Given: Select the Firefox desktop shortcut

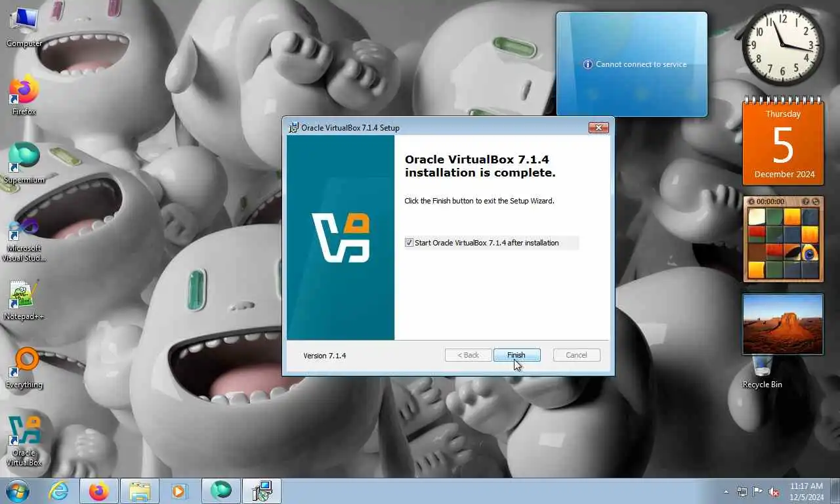Looking at the screenshot, I should click(24, 96).
